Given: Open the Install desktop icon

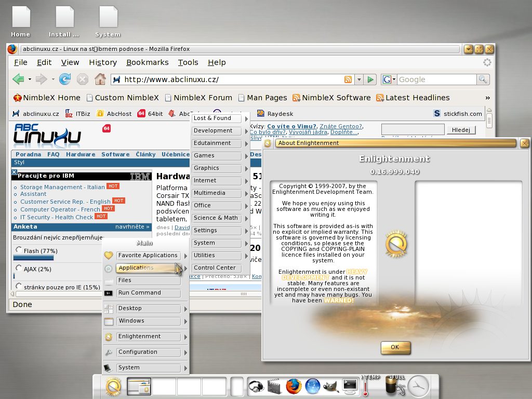Looking at the screenshot, I should click(x=64, y=21).
